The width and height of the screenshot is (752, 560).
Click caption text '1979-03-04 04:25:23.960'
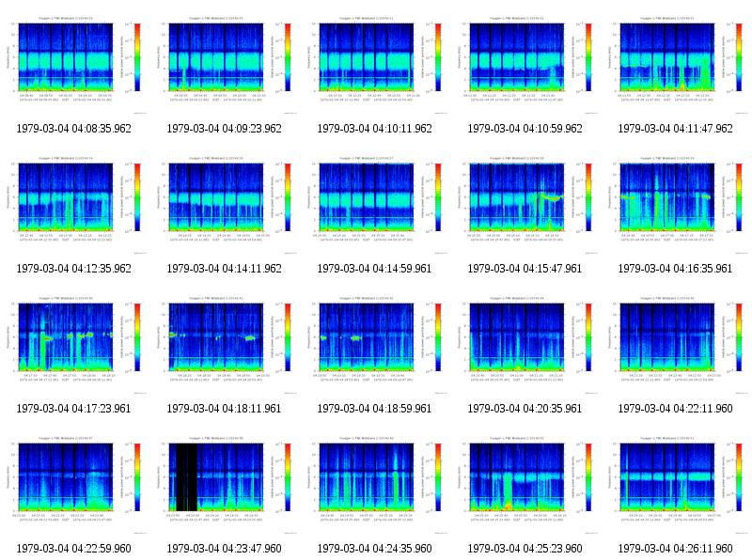click(x=525, y=549)
